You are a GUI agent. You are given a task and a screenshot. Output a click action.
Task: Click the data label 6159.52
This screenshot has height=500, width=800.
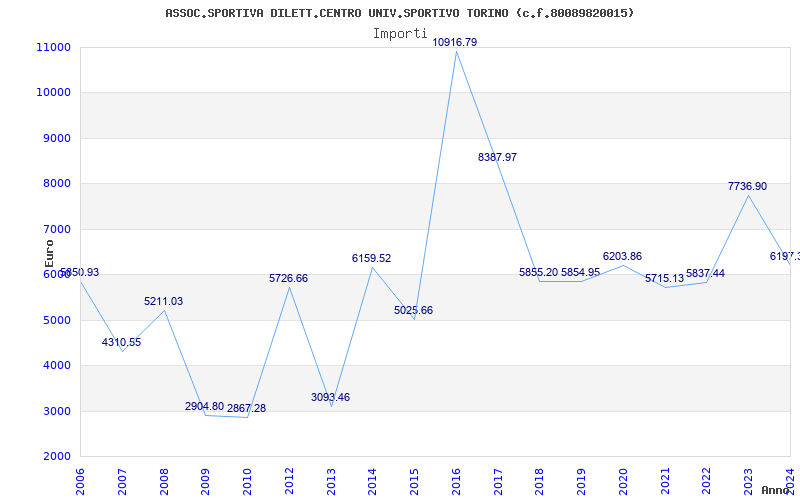pos(371,258)
